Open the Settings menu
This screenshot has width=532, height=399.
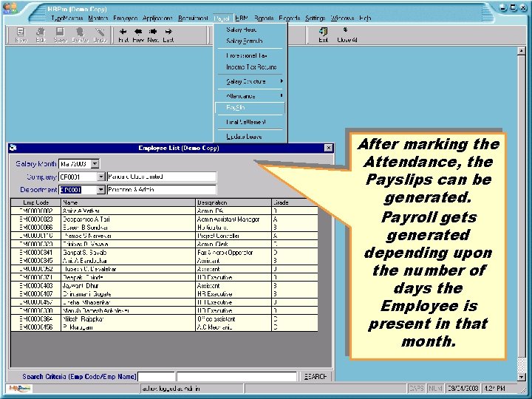(316, 18)
